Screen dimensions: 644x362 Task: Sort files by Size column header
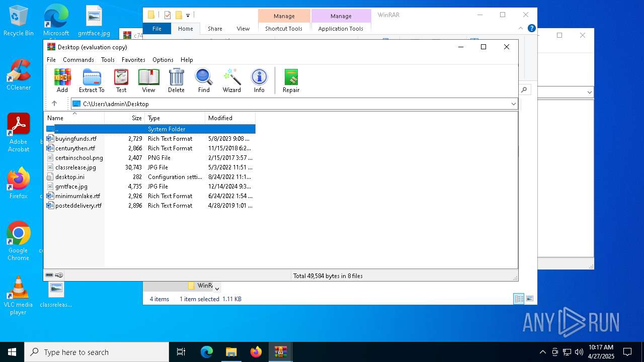click(x=125, y=118)
